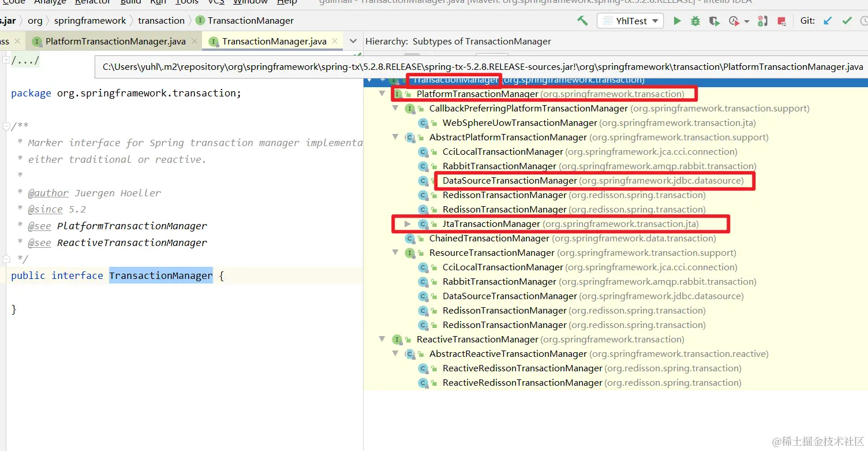This screenshot has width=868, height=451.
Task: Show hidden editor tabs chevron dropdown
Action: pyautogui.click(x=354, y=41)
